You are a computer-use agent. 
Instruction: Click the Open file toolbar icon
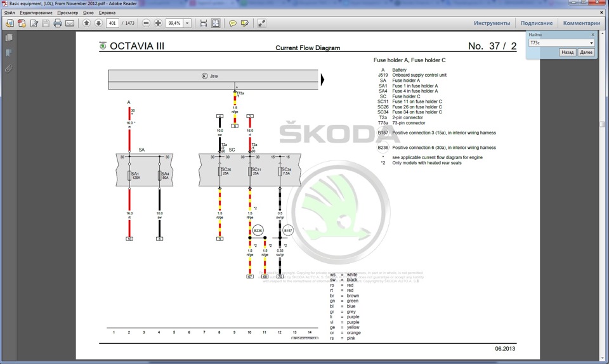coord(10,23)
